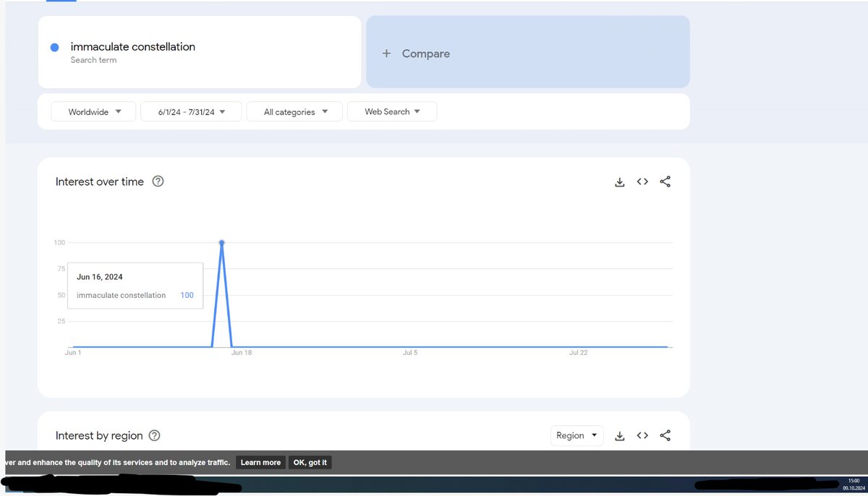Open embed code for Interest by region

click(642, 435)
